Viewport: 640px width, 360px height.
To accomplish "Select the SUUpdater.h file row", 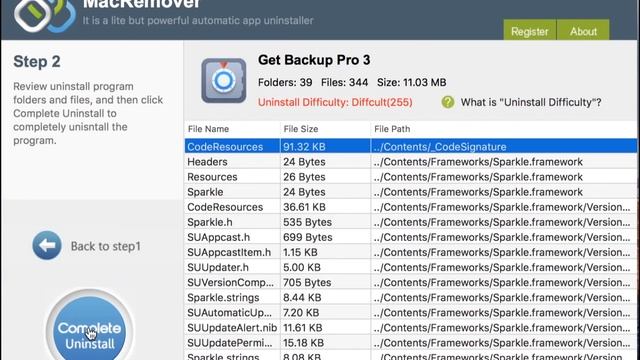I will tap(411, 267).
